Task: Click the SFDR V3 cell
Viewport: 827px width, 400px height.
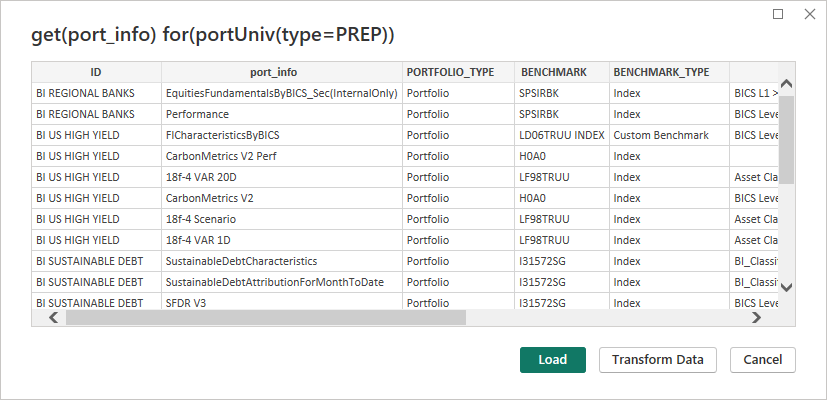Action: click(282, 303)
